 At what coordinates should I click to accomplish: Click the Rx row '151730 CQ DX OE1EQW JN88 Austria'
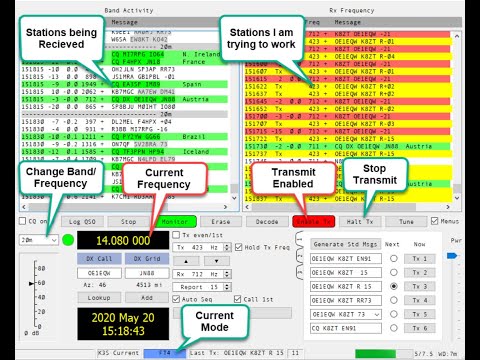(x=348, y=146)
